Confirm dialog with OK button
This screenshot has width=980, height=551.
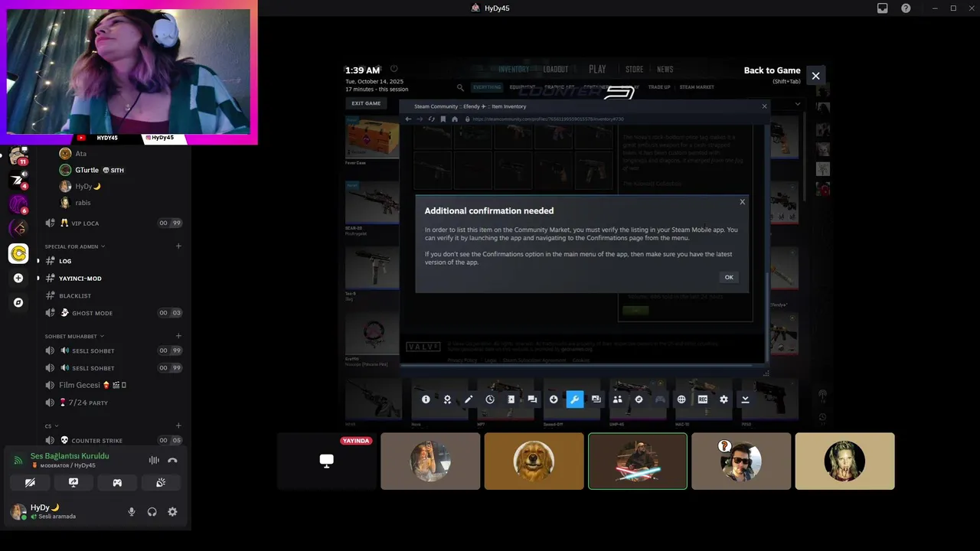click(729, 277)
